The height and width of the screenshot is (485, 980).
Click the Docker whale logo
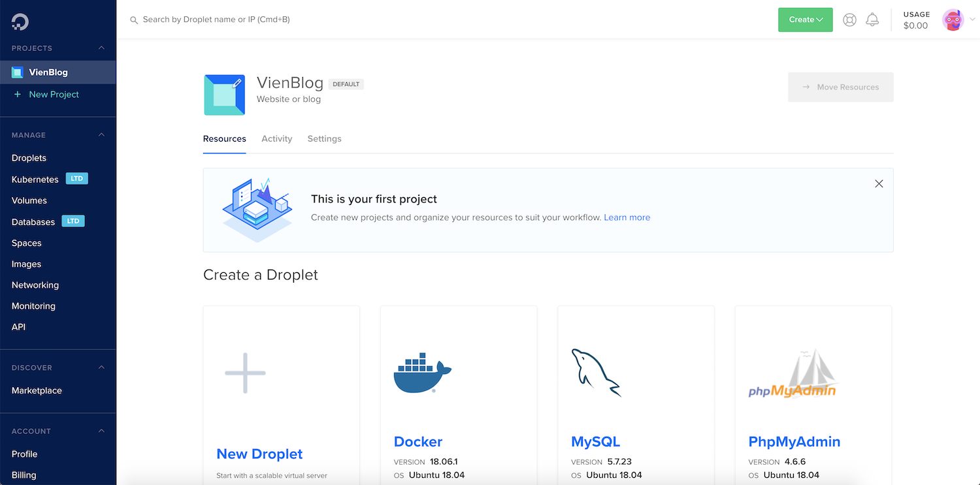pos(422,373)
